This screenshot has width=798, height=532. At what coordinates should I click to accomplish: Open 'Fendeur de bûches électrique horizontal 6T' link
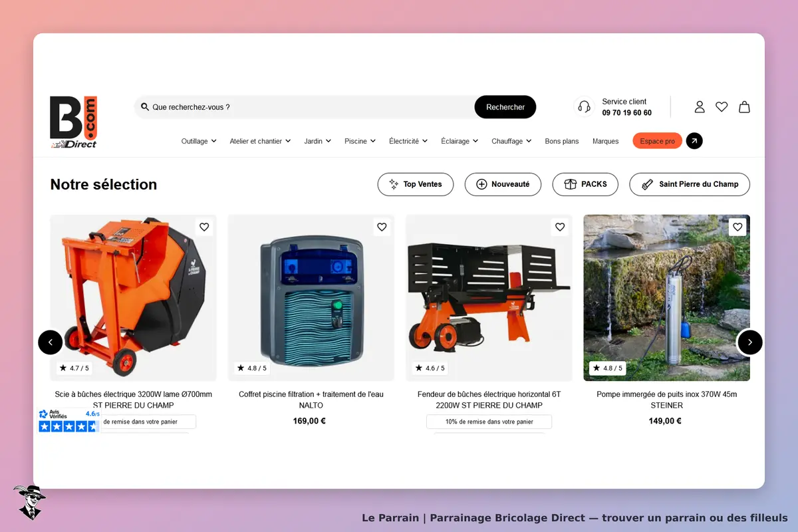(489, 400)
